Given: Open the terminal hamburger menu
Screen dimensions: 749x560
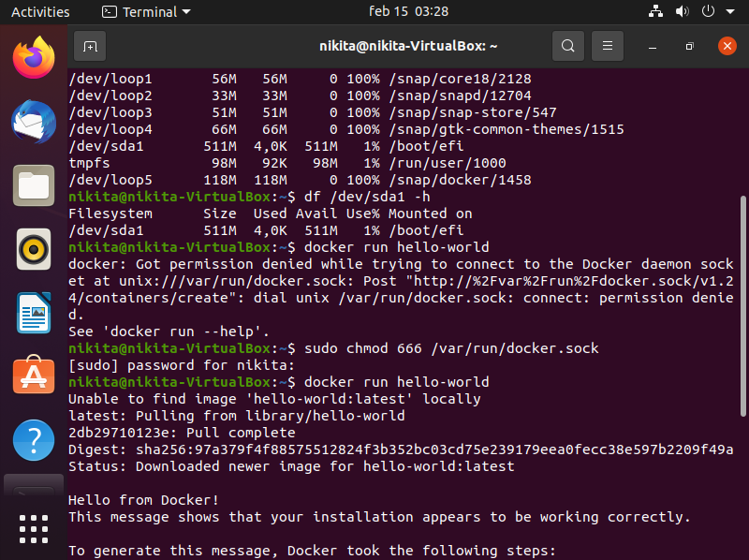Looking at the screenshot, I should (x=607, y=46).
